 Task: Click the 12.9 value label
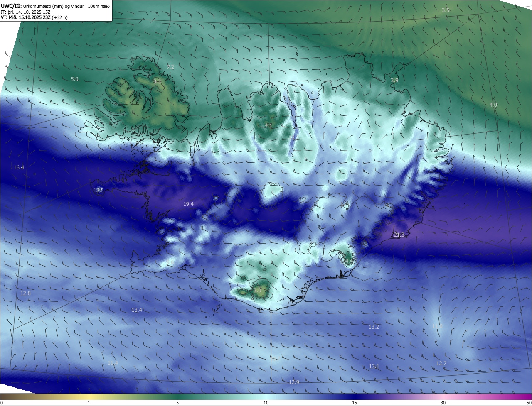(x=294, y=382)
